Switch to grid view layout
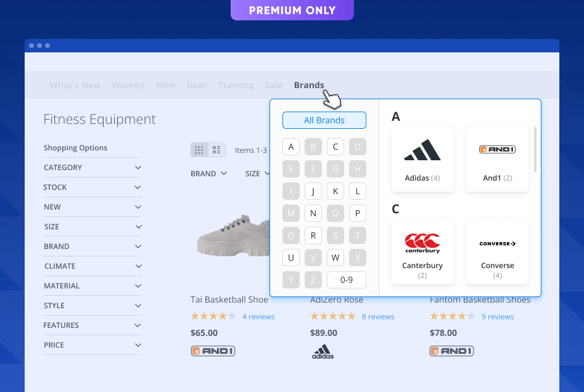 tap(199, 149)
